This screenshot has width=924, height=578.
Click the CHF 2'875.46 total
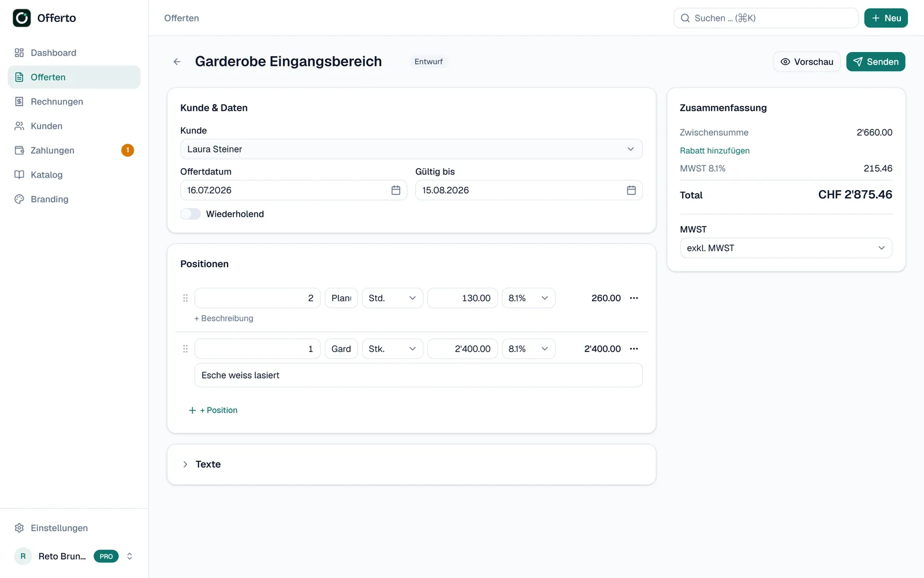[855, 195]
